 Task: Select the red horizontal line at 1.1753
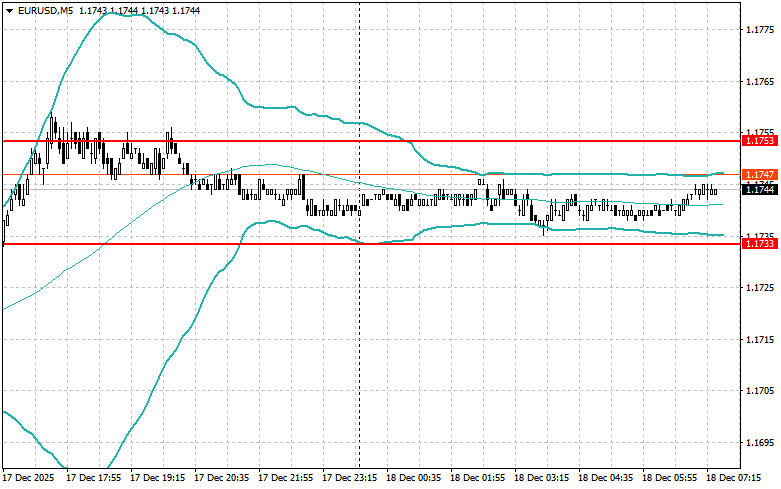point(372,141)
